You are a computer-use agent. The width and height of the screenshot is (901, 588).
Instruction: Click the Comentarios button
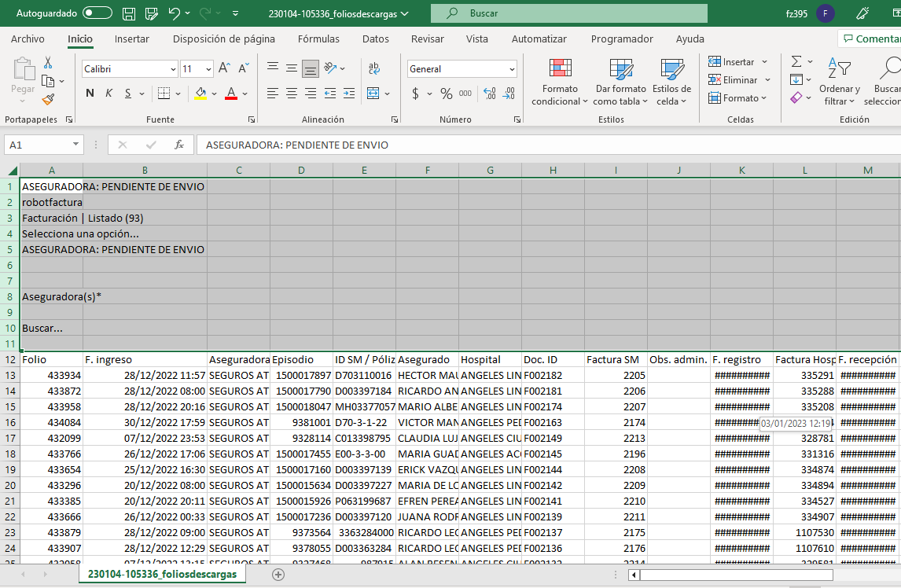(871, 39)
